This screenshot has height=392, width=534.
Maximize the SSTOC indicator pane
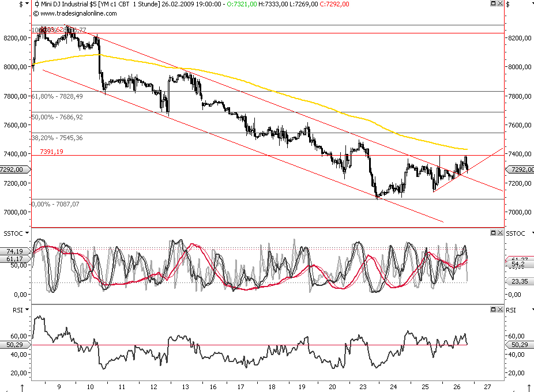493,233
